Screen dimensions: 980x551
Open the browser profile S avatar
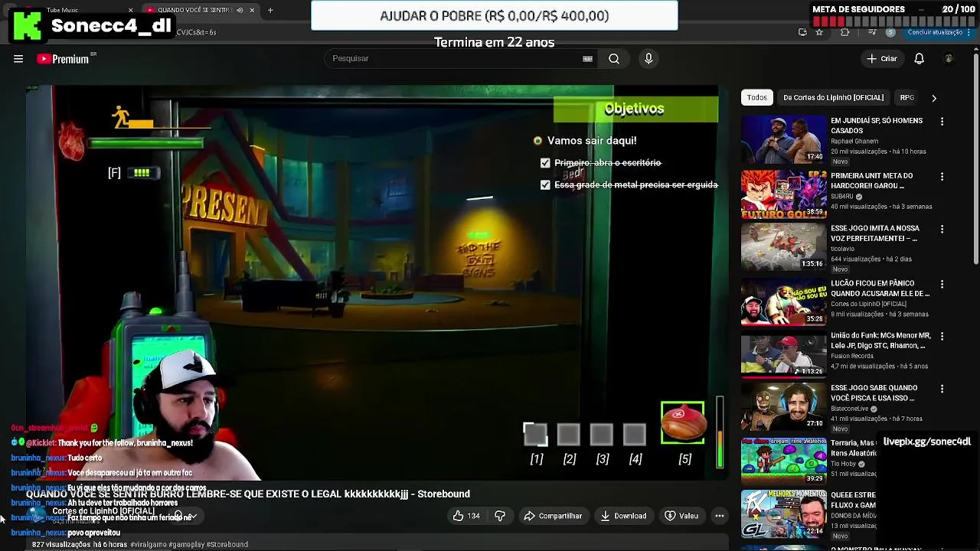point(890,32)
